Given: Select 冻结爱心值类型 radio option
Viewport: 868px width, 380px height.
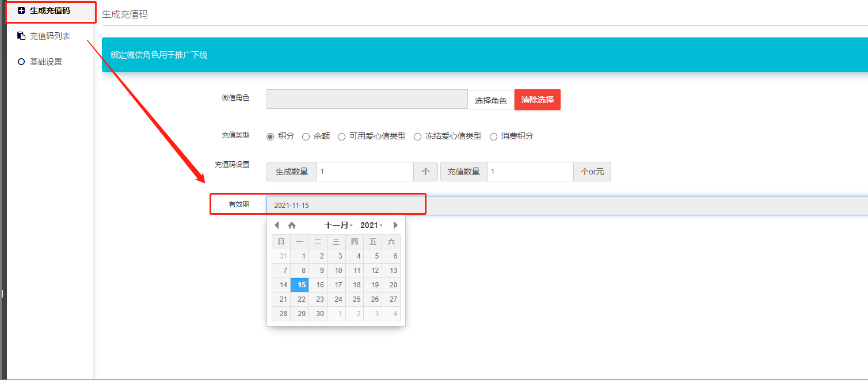Looking at the screenshot, I should tap(418, 136).
